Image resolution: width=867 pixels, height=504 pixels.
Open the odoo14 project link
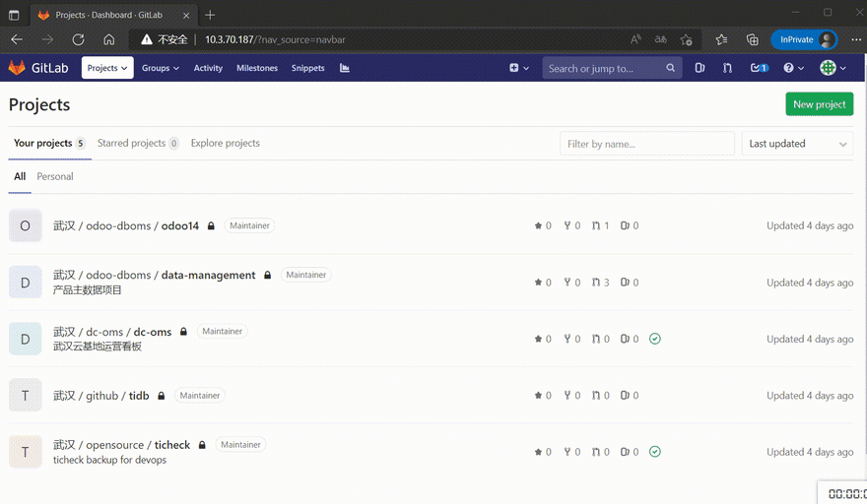pyautogui.click(x=125, y=225)
